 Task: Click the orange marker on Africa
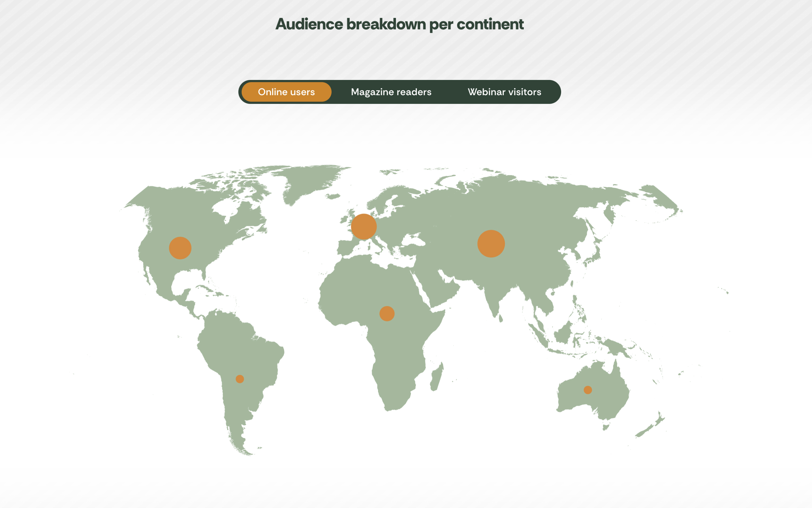pyautogui.click(x=387, y=313)
